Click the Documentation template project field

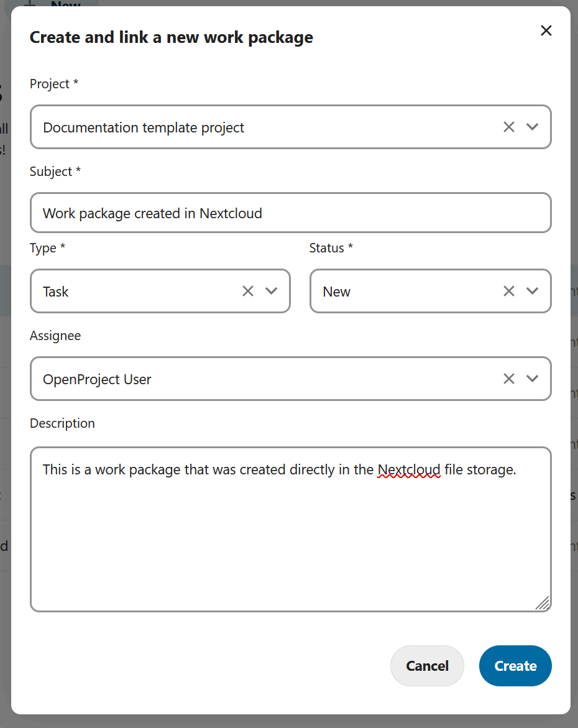[249, 127]
